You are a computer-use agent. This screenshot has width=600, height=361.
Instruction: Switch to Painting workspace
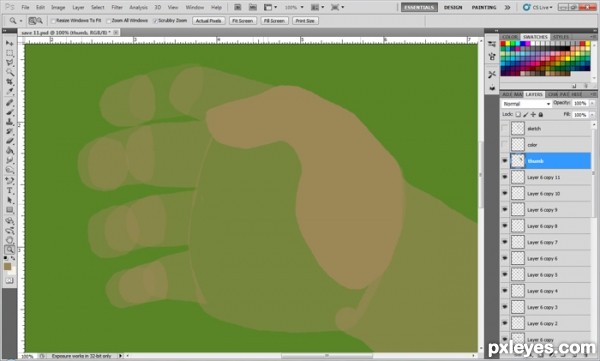(x=484, y=7)
